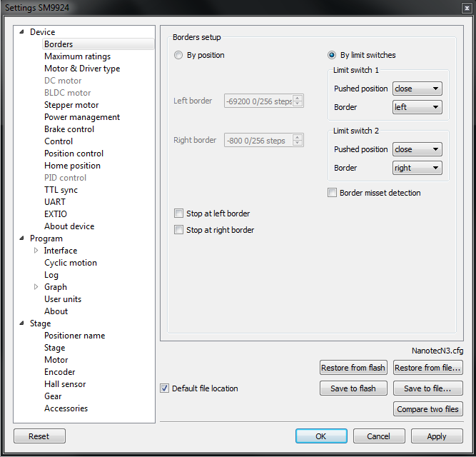This screenshot has height=457, width=476.
Task: Open Limit switch 1 Border dropdown
Action: pos(417,108)
